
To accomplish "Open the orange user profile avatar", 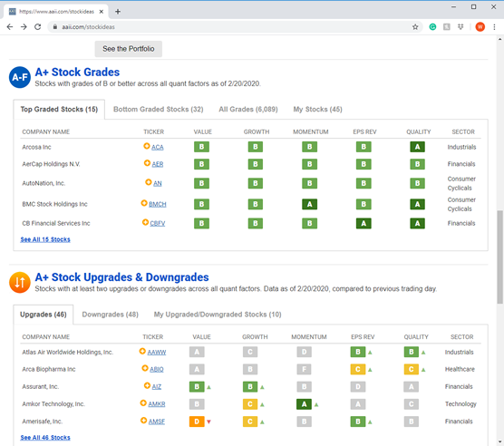I will tap(480, 27).
